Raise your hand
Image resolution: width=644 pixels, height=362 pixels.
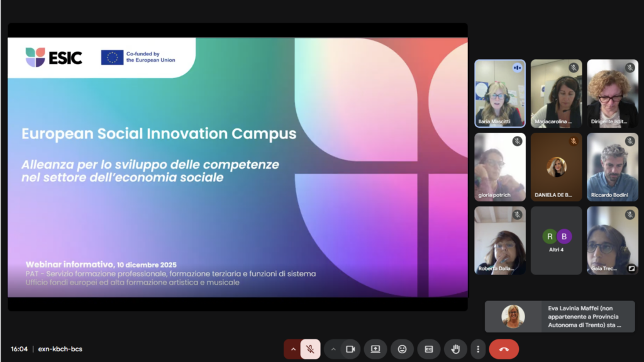pyautogui.click(x=455, y=349)
